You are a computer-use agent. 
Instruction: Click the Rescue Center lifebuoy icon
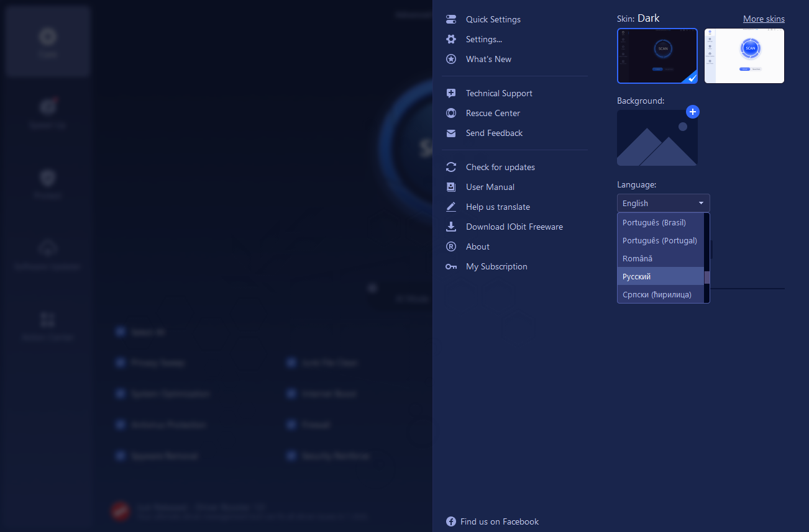click(x=451, y=113)
